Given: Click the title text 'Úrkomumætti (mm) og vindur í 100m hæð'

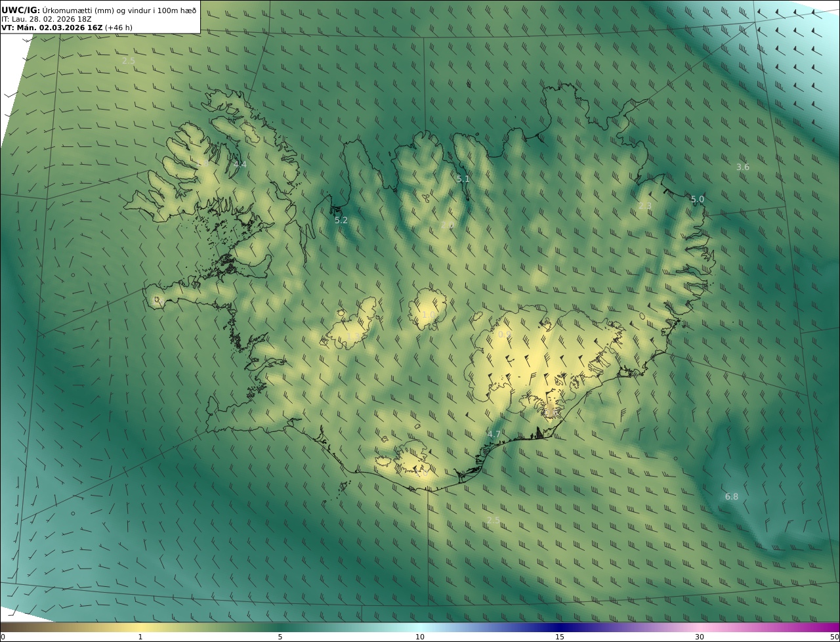Looking at the screenshot, I should coord(119,10).
